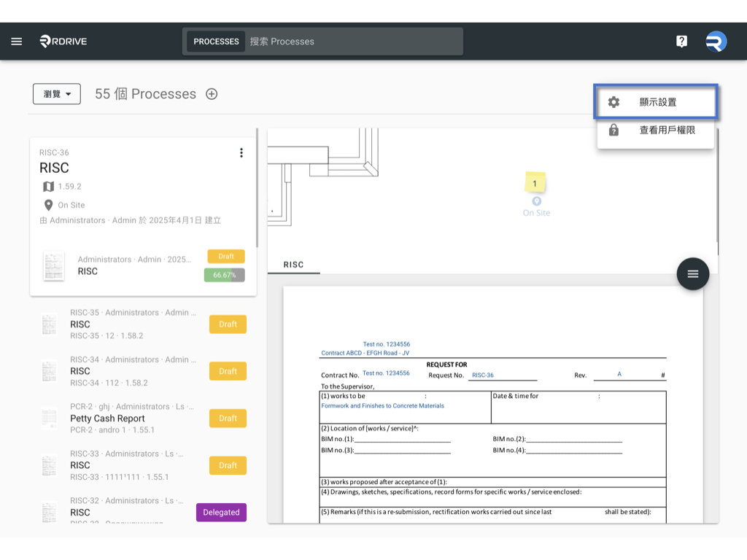
Task: Switch to the RISC tab
Action: [x=293, y=265]
